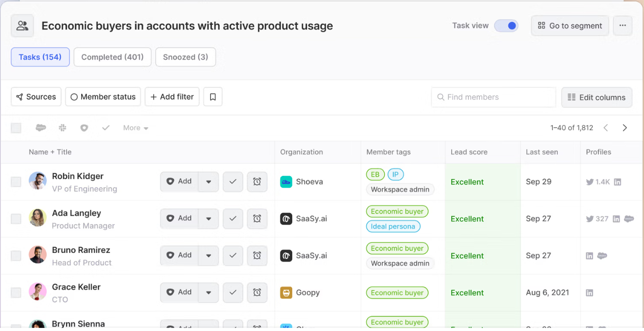Image resolution: width=644 pixels, height=331 pixels.
Task: Open dropdown arrow beside Add for Grace Keller
Action: [208, 292]
